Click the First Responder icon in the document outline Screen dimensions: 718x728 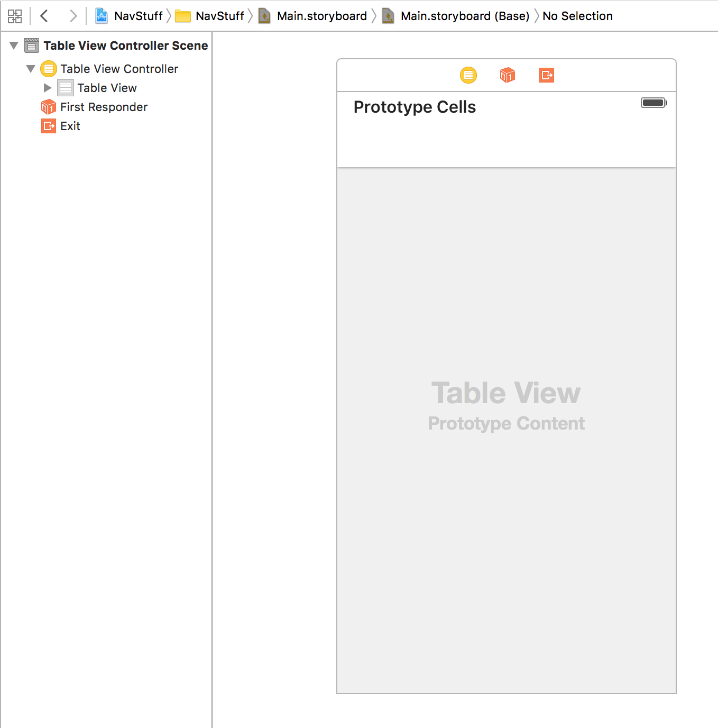click(48, 107)
